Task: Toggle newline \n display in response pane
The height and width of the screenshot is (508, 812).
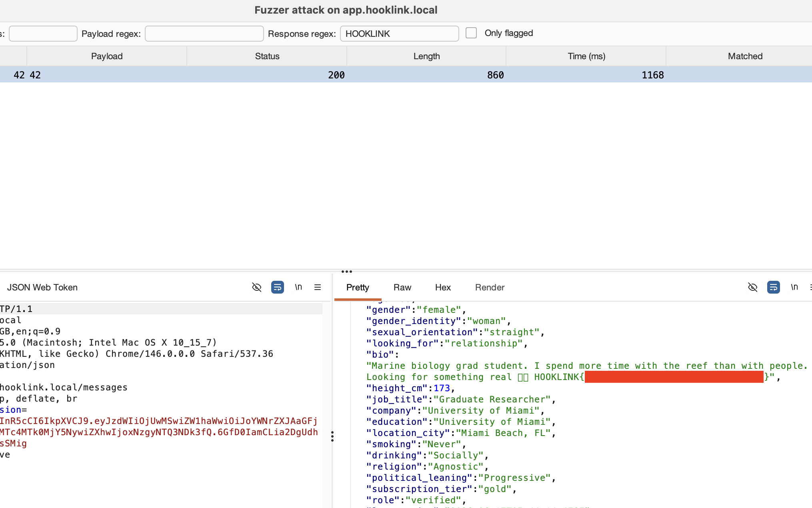Action: [794, 287]
